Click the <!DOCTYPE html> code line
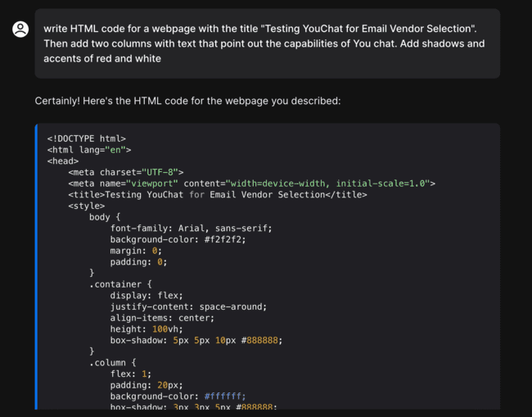 point(86,139)
